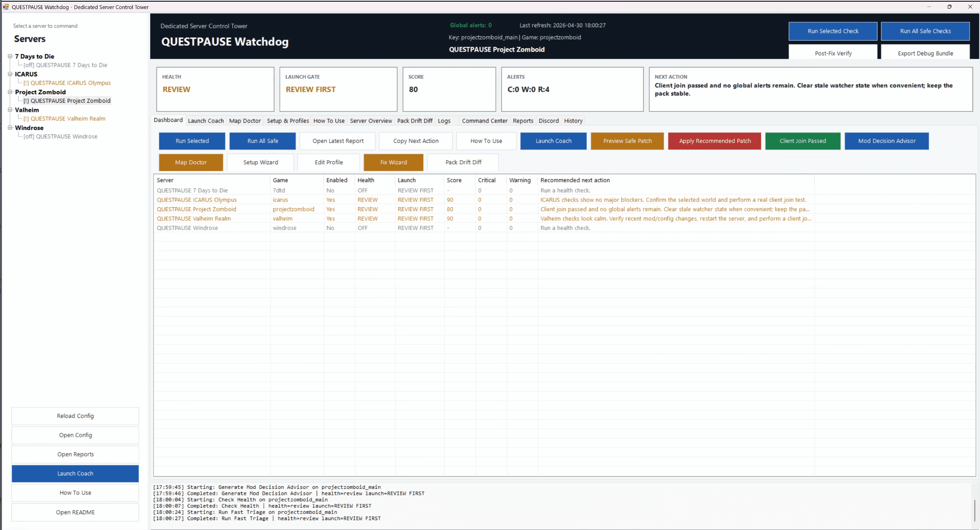The height and width of the screenshot is (530, 980).
Task: Select QUESTPAUSE Project Zomboid in server tree
Action: [x=67, y=100]
